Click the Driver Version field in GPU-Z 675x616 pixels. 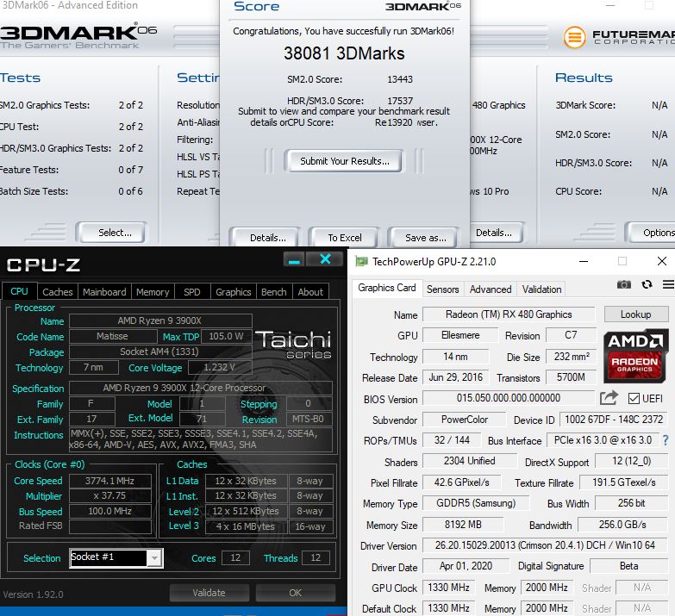point(545,545)
